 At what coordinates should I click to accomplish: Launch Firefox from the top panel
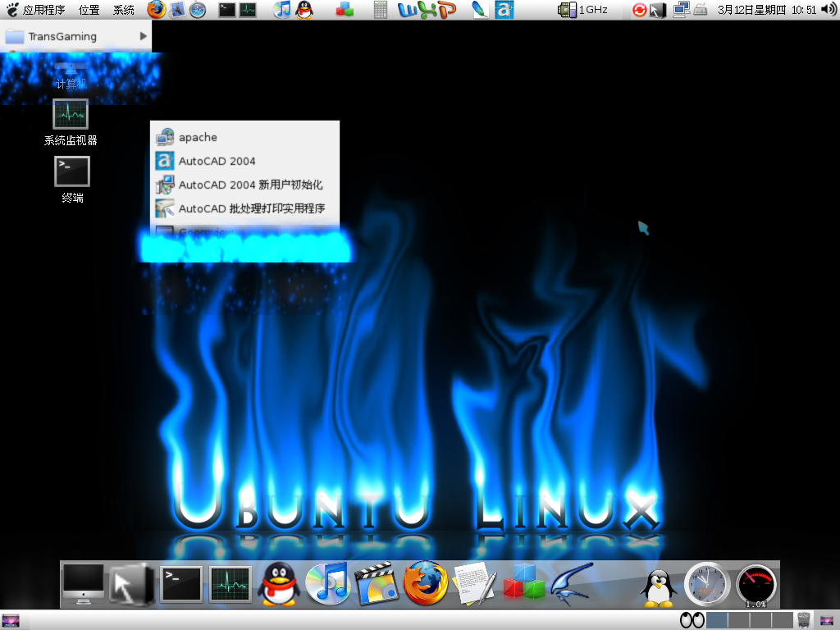tap(157, 10)
